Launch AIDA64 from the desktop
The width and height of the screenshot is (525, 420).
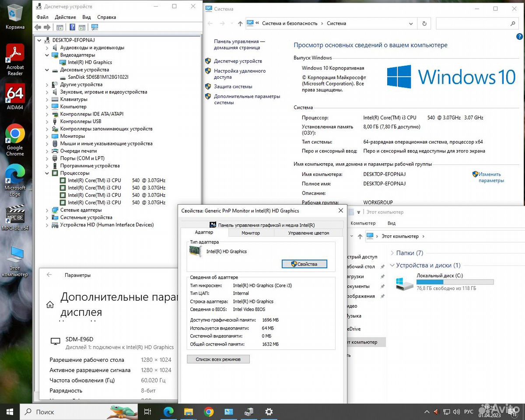[x=15, y=97]
